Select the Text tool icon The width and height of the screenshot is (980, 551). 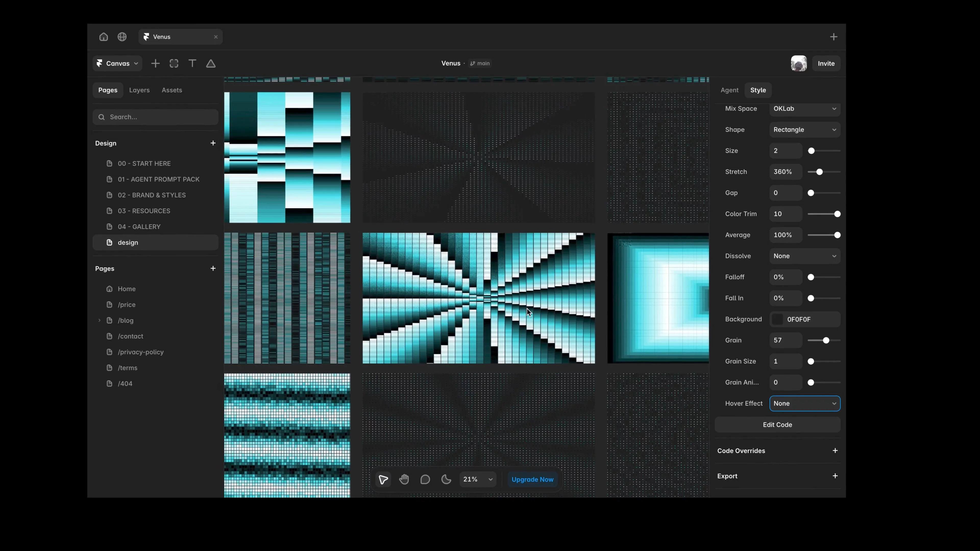tap(192, 64)
